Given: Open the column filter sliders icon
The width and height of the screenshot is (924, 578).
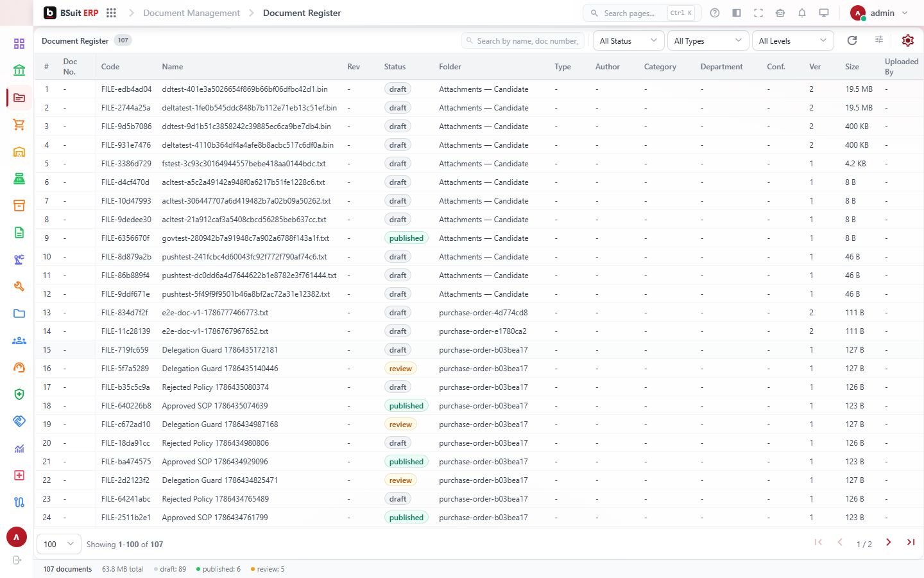Looking at the screenshot, I should pyautogui.click(x=879, y=40).
